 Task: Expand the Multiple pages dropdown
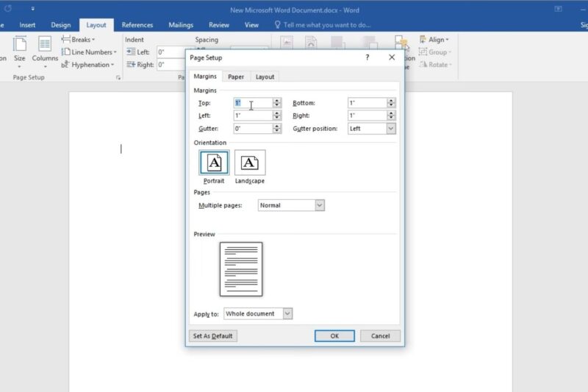coord(319,205)
